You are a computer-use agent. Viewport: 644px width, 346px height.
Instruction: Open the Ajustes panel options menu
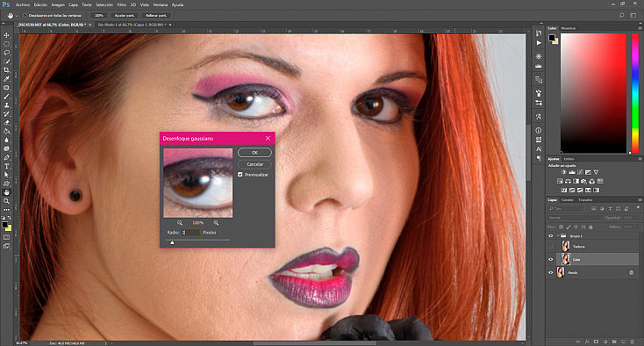coord(640,159)
